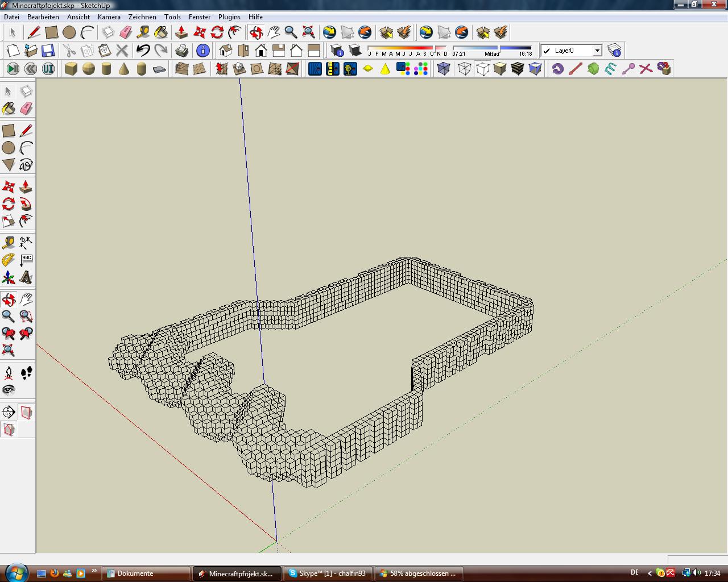Click the Save floppy disk icon
The width and height of the screenshot is (728, 582).
coord(48,51)
